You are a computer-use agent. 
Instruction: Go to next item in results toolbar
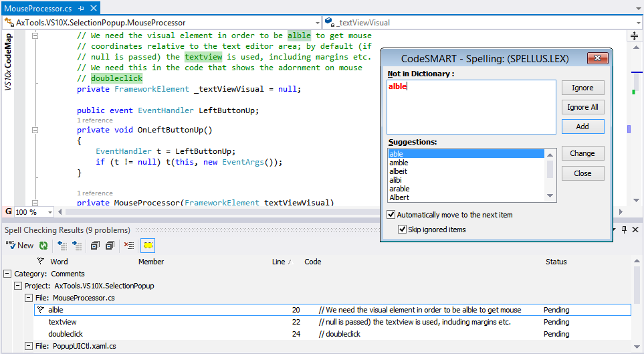coord(77,246)
